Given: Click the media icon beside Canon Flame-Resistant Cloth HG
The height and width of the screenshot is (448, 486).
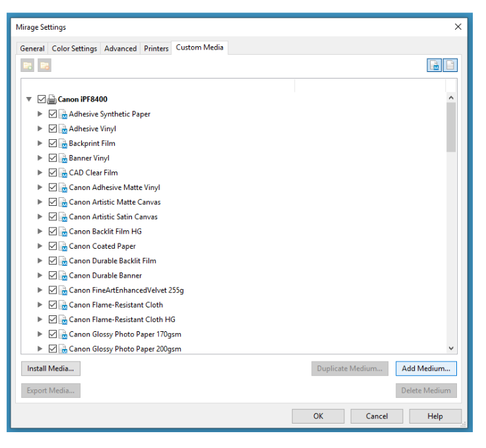Looking at the screenshot, I should coord(63,319).
